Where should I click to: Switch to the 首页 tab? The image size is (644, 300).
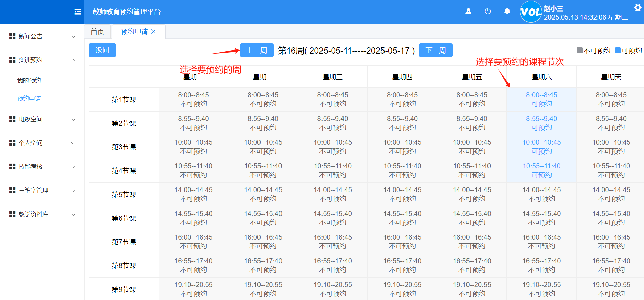click(98, 32)
